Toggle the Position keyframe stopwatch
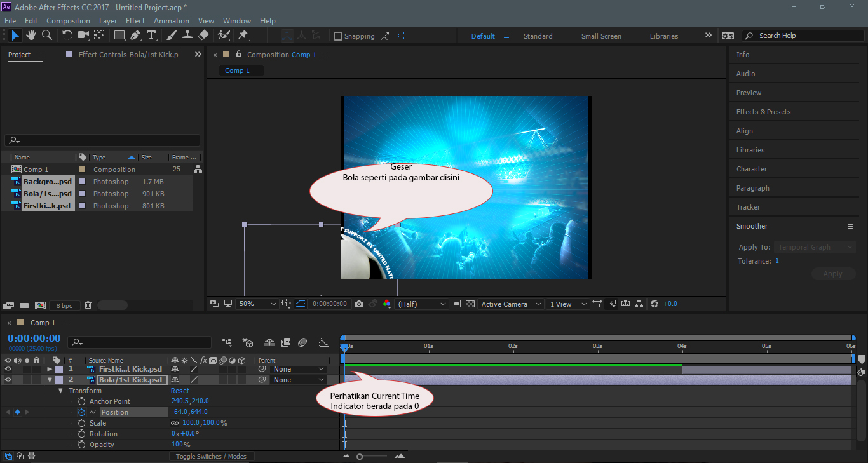 point(81,412)
